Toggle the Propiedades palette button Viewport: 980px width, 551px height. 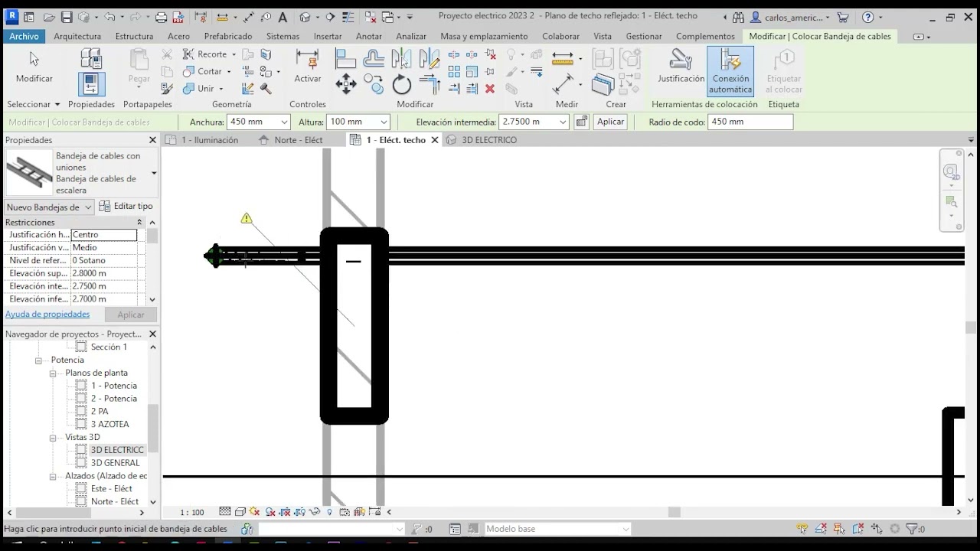(91, 83)
